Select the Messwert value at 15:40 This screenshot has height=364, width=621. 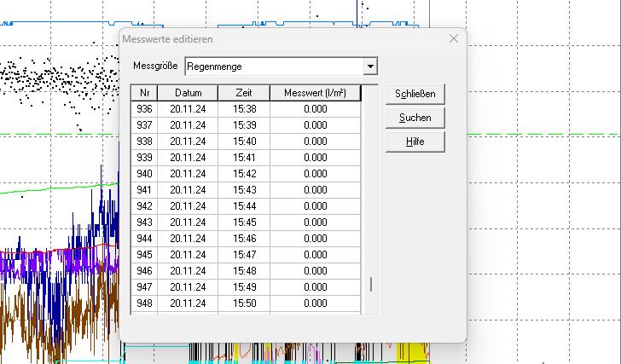(x=315, y=142)
